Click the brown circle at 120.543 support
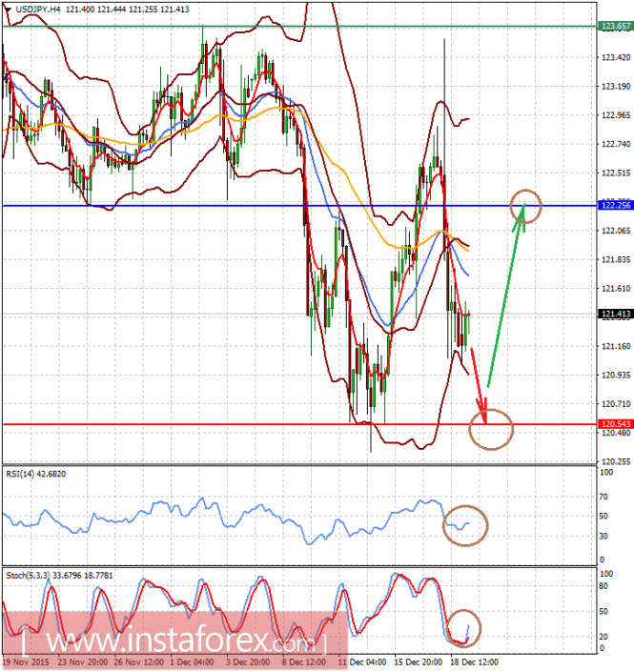634x672 pixels. tap(491, 429)
